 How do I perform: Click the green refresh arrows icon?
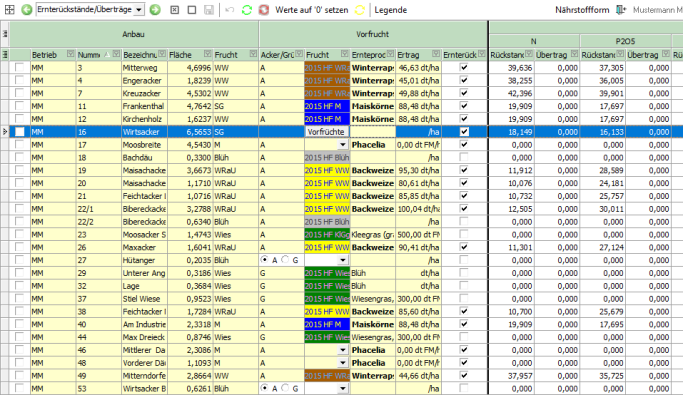pos(247,10)
